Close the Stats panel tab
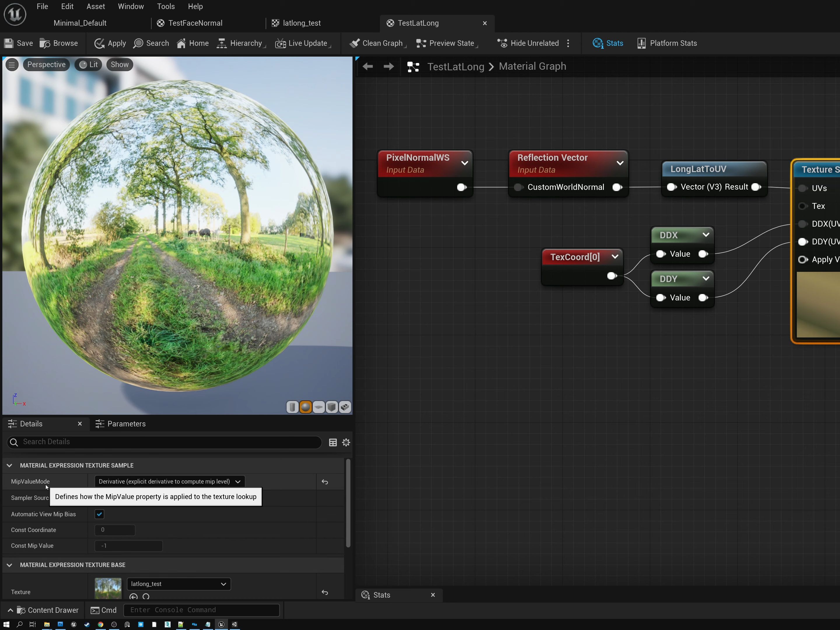 (x=433, y=595)
